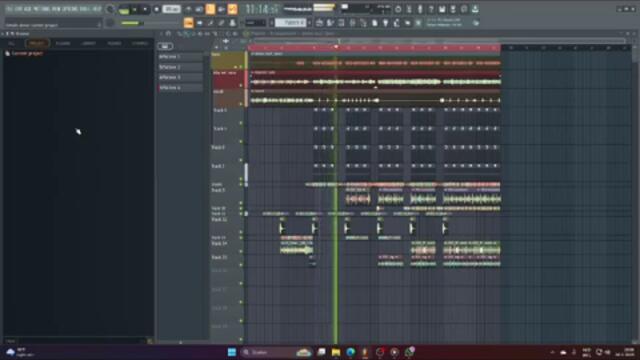Viewport: 640px width, 360px height.
Task: Toggle the orange highlighted icon beside tempo
Action: 210,9
